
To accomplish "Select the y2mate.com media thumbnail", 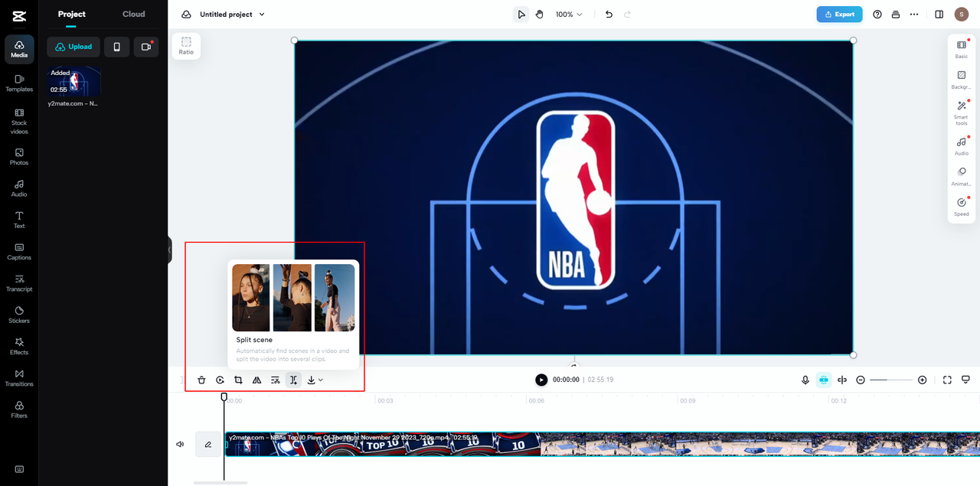I will pos(74,81).
